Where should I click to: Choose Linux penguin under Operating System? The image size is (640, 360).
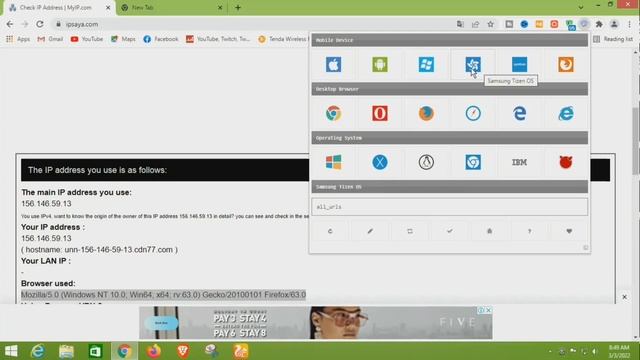pos(427,162)
